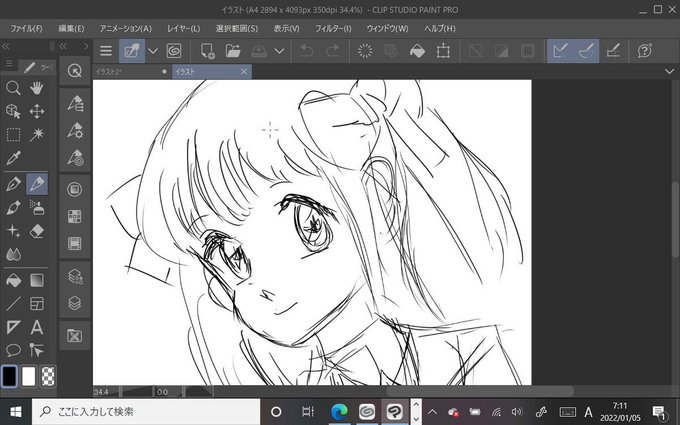
Task: Expand the canvas tab list chevron
Action: [x=670, y=71]
